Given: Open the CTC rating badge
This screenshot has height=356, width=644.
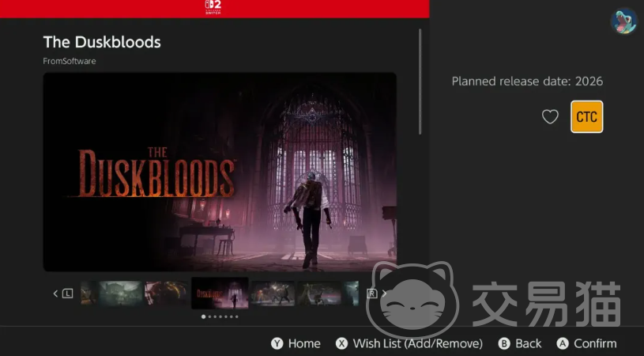Looking at the screenshot, I should (586, 117).
